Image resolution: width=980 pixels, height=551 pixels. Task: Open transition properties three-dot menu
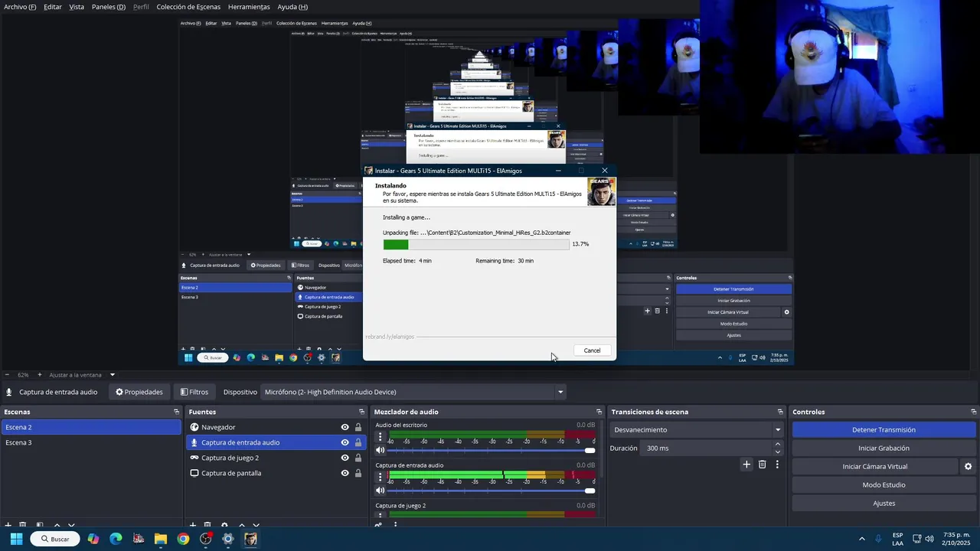click(777, 465)
